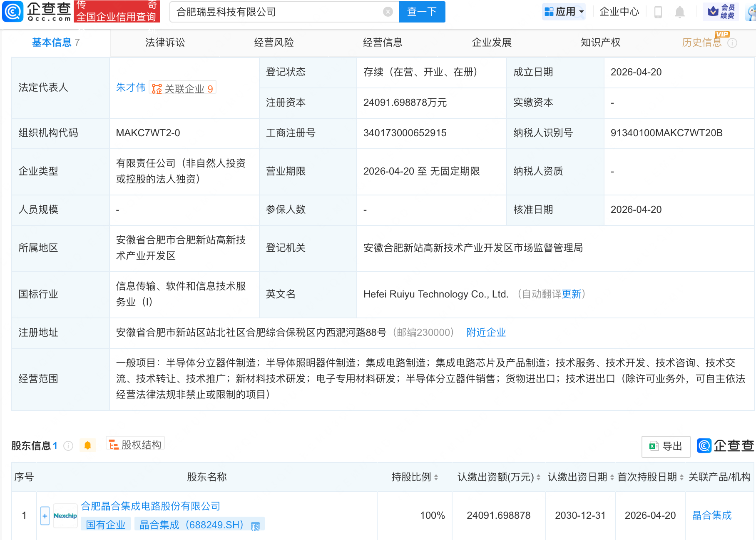The image size is (756, 540).
Task: Expand the sort caret on 首次持股日期 column
Action: (681, 477)
